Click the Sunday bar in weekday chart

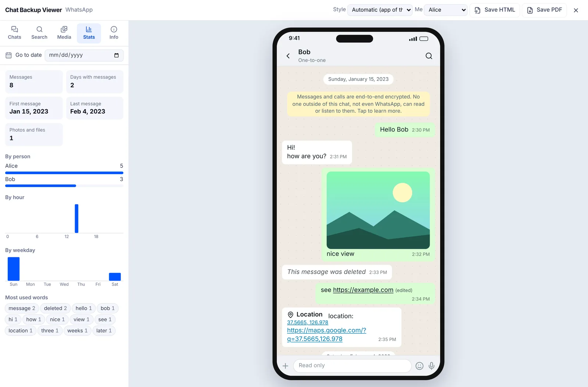point(14,269)
